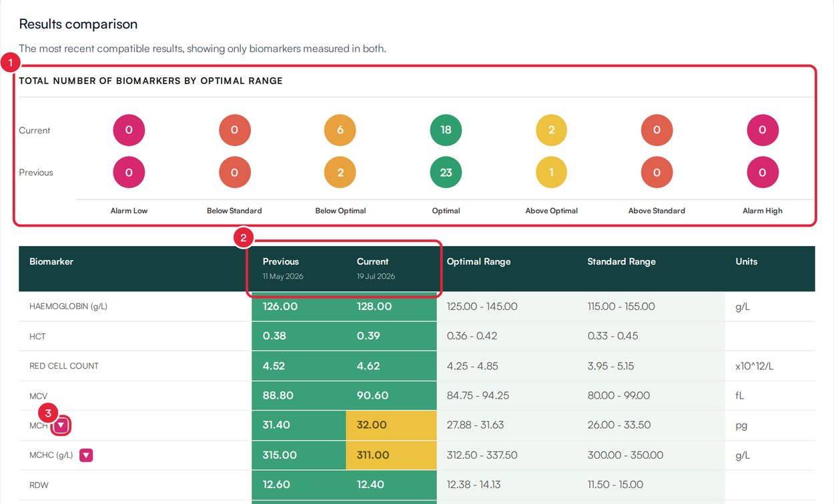This screenshot has width=834, height=504.
Task: Click the x10^12/L units cell
Action: click(x=754, y=366)
